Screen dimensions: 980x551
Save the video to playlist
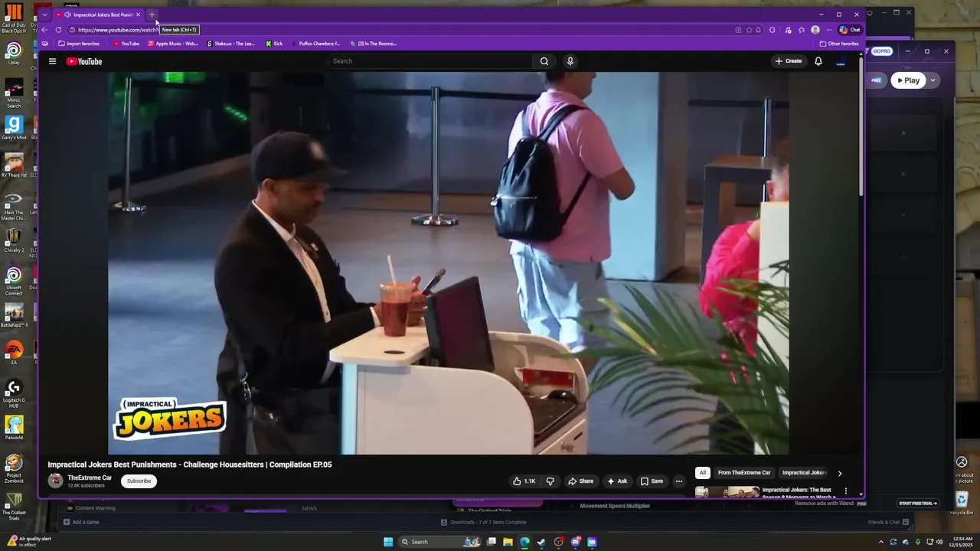pos(652,481)
